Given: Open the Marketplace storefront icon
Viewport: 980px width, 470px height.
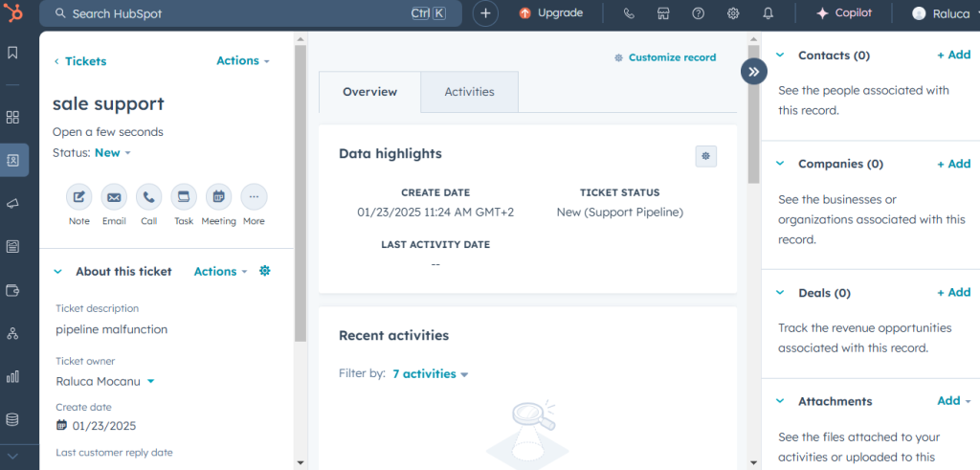Looking at the screenshot, I should tap(663, 13).
